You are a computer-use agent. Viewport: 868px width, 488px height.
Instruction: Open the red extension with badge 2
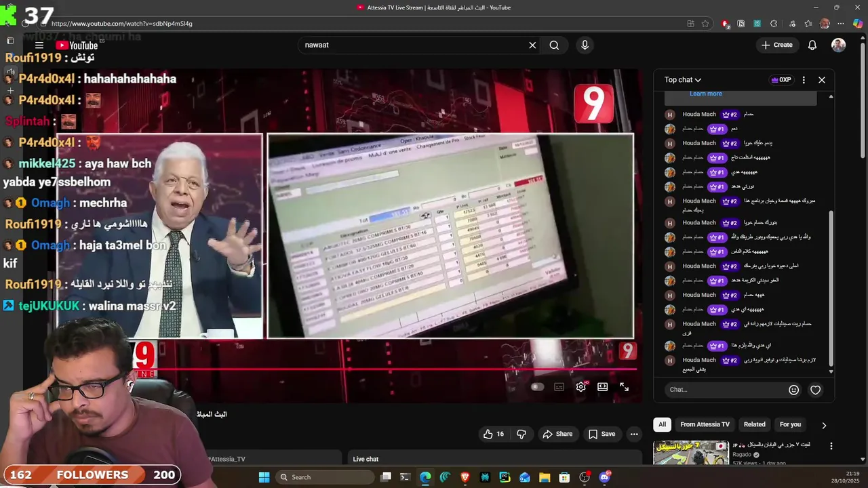point(725,23)
